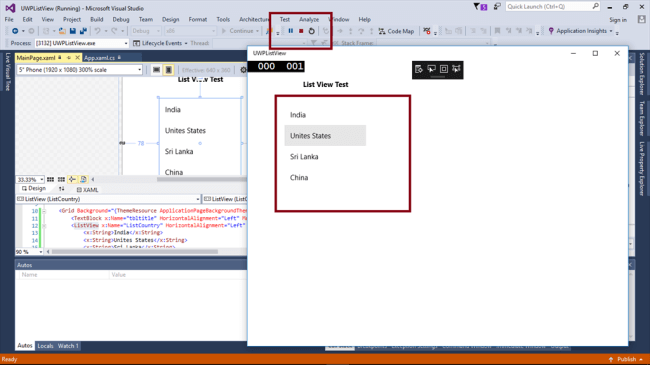Toggle landscape orientation in designer
The width and height of the screenshot is (650, 365).
pos(156,70)
